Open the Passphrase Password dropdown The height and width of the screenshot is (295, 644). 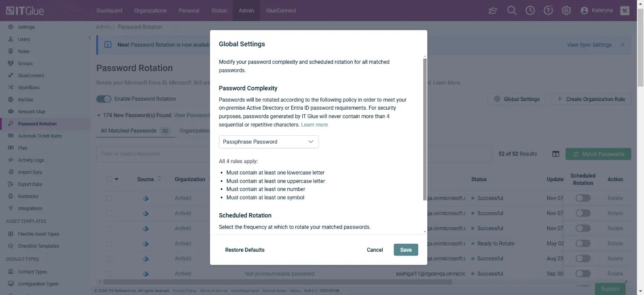(268, 142)
